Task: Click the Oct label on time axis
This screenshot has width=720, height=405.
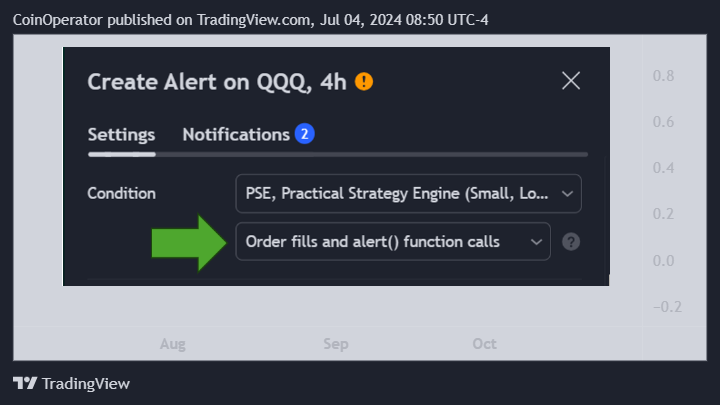Action: [484, 344]
